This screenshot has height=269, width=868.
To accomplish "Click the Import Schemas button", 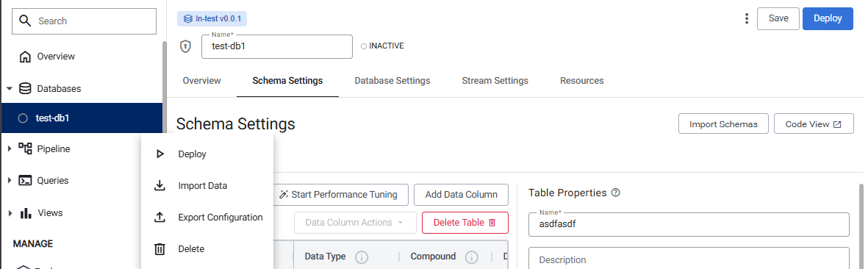I will click(x=723, y=124).
